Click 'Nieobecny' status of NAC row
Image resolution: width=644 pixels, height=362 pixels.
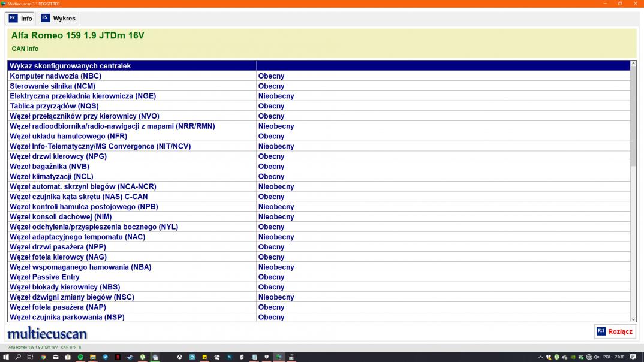(276, 237)
